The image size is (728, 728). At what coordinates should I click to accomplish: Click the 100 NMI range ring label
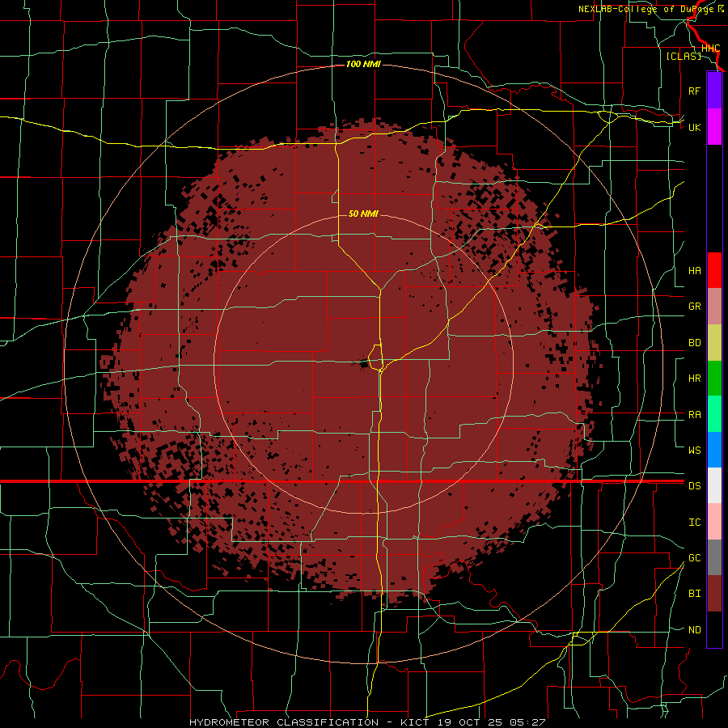[x=363, y=64]
